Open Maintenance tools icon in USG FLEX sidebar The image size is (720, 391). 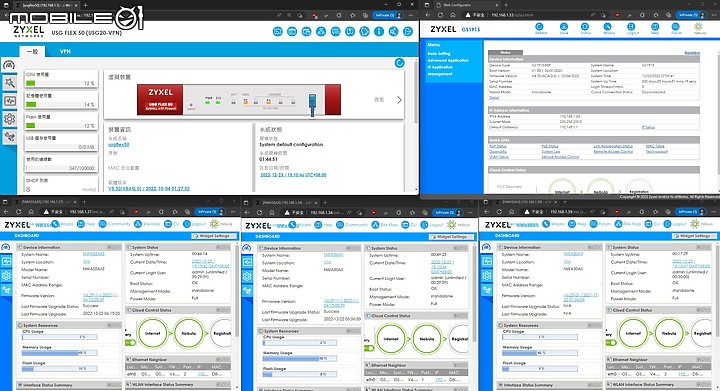click(x=9, y=137)
